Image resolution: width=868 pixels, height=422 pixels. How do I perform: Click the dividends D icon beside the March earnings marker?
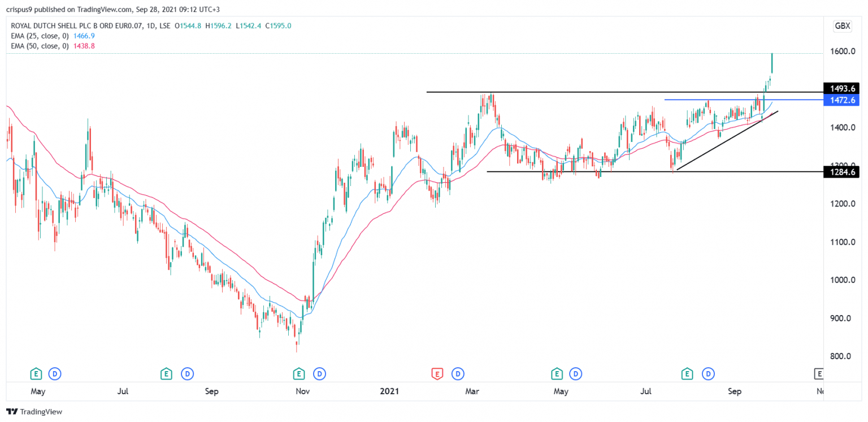[458, 374]
